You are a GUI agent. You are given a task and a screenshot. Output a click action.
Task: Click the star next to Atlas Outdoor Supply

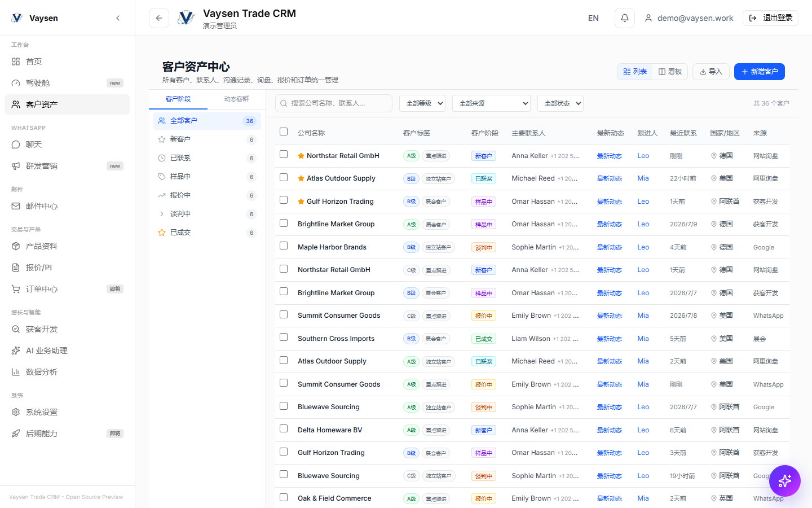[301, 178]
